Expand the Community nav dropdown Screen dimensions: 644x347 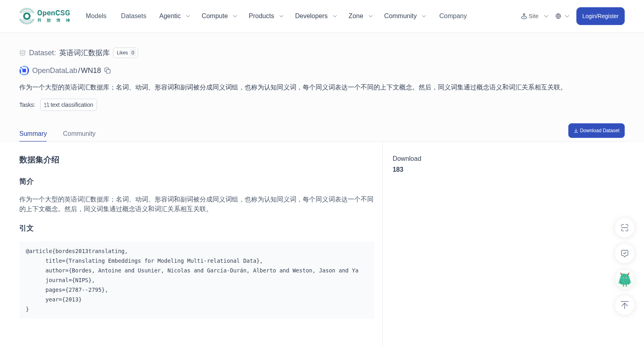(x=405, y=16)
